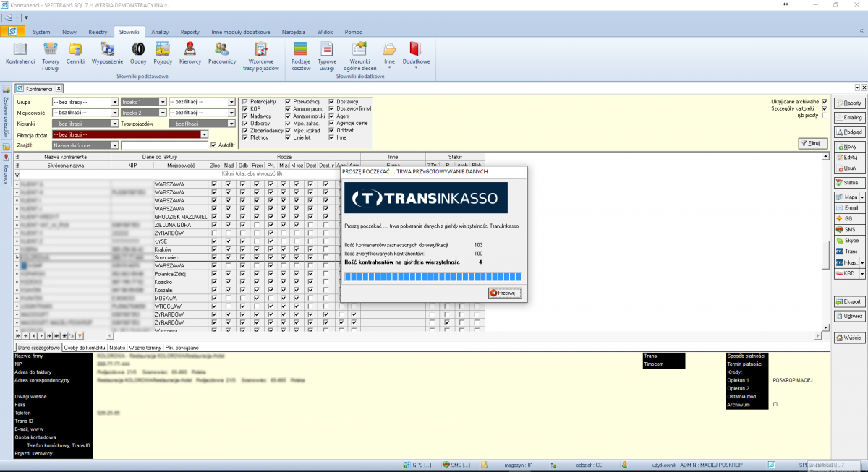Click the Podgląd preview button
The image size is (868, 472).
pos(849,132)
